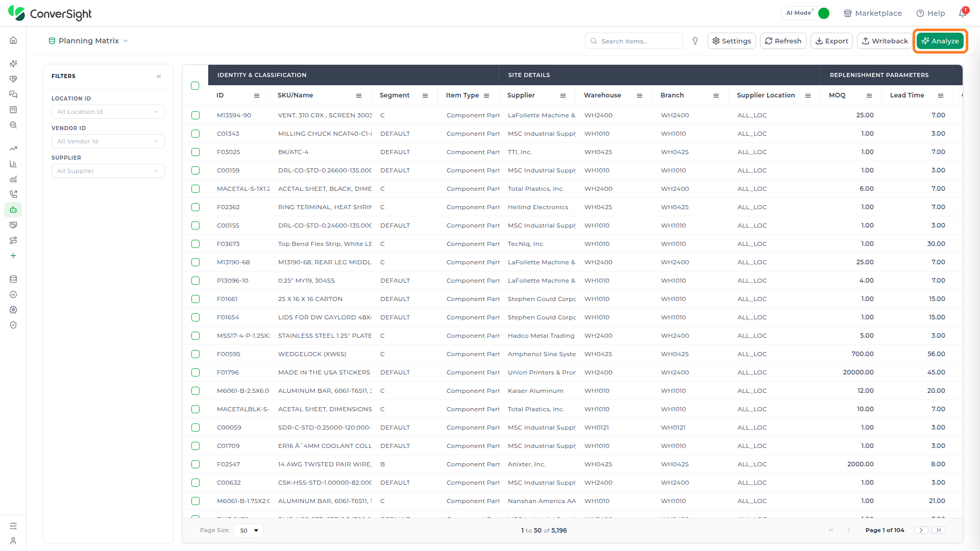980x551 pixels.
Task: Open the Supplier filter dropdown
Action: [108, 171]
